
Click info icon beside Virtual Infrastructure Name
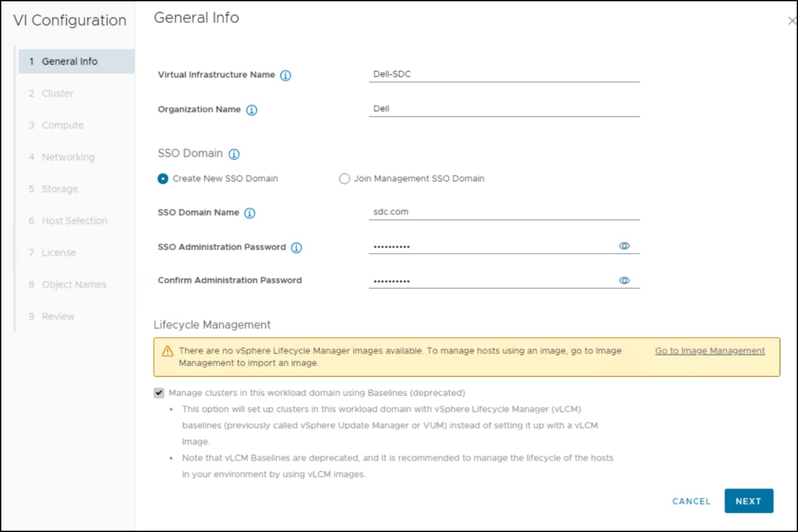pyautogui.click(x=285, y=75)
